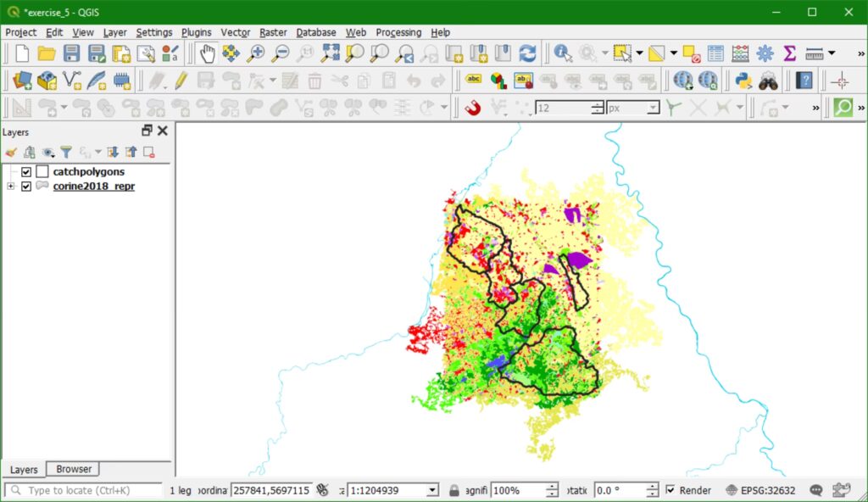Viewport: 868px width, 502px height.
Task: Click the Refresh map button
Action: (527, 53)
